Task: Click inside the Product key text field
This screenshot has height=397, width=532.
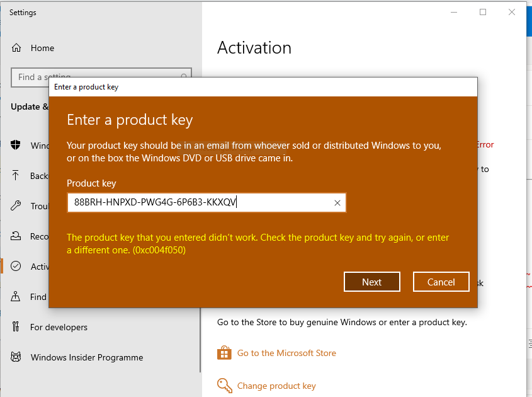Action: [x=207, y=203]
